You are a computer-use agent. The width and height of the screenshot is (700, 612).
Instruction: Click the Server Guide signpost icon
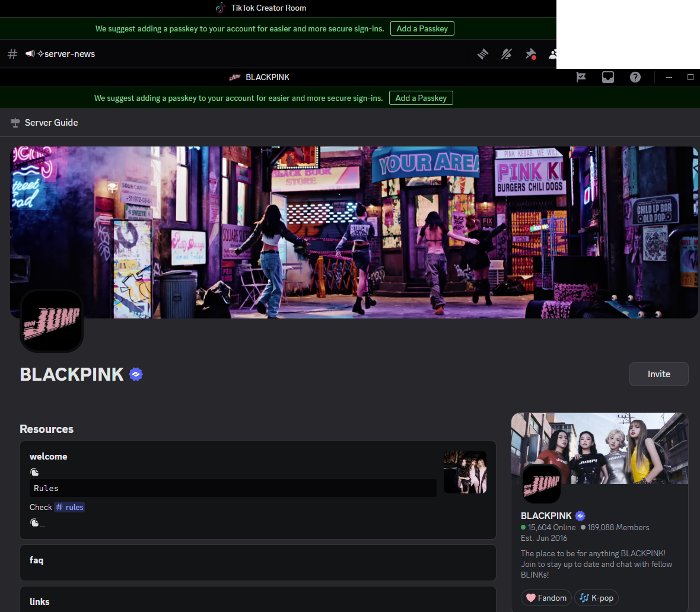pyautogui.click(x=15, y=123)
